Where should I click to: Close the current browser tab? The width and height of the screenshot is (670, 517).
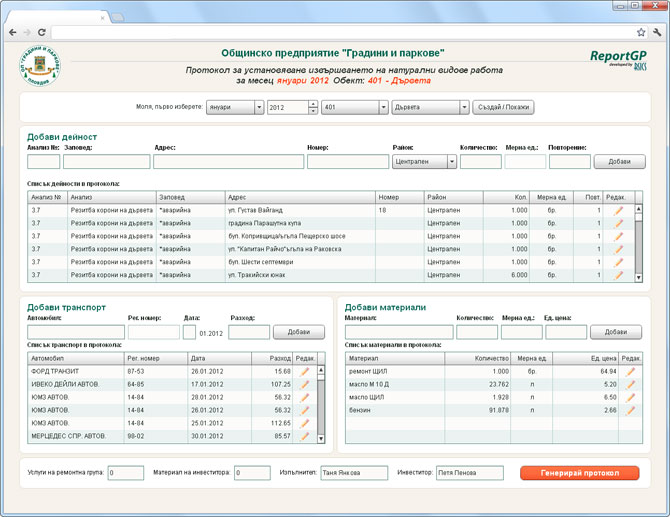(103, 18)
